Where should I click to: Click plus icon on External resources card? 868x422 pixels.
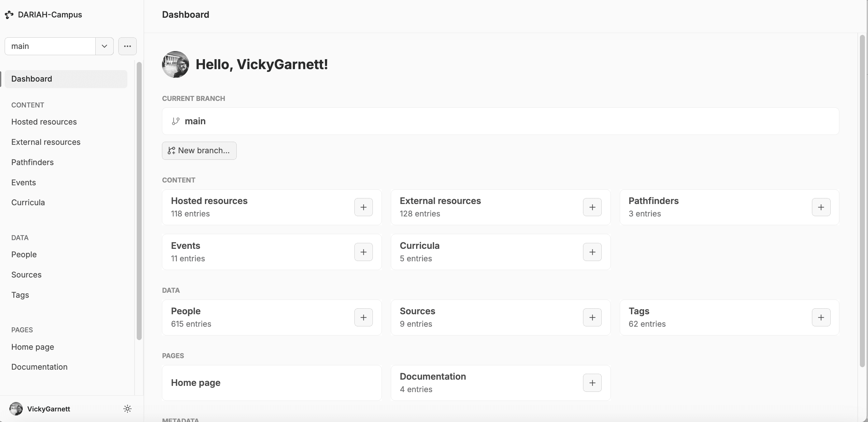pos(592,207)
